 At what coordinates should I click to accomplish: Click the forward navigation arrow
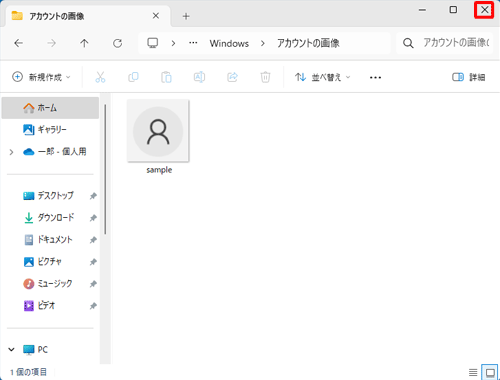pyautogui.click(x=51, y=43)
